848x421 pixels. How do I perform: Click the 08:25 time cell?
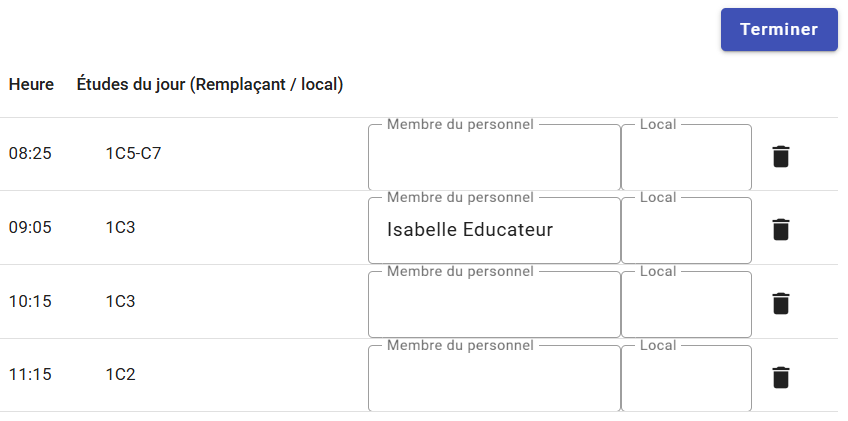tap(30, 154)
